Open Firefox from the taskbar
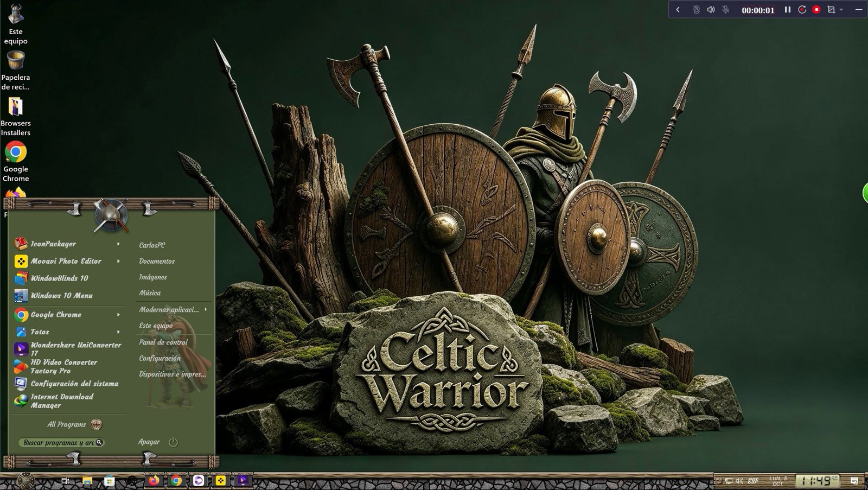The height and width of the screenshot is (490, 868). pyautogui.click(x=154, y=481)
